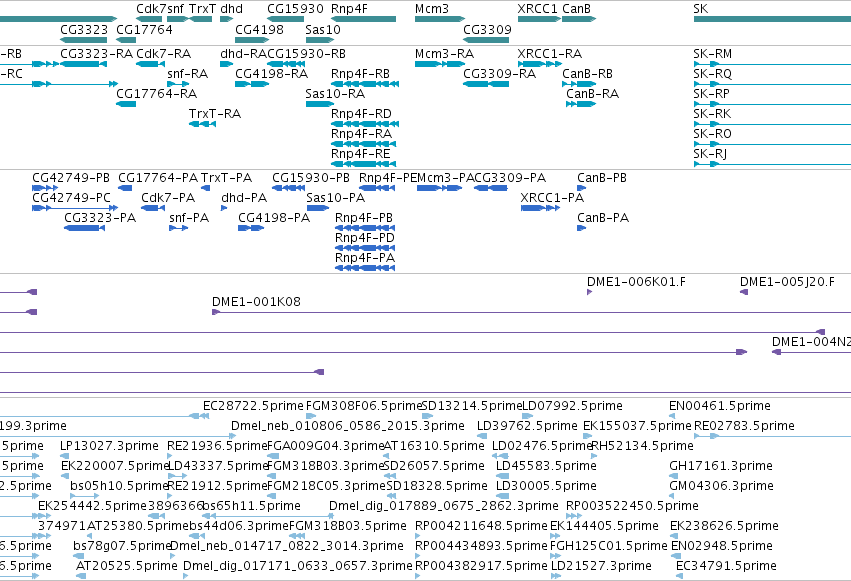851x581 pixels.
Task: Click the CG3323 gene feature
Action: (x=84, y=40)
